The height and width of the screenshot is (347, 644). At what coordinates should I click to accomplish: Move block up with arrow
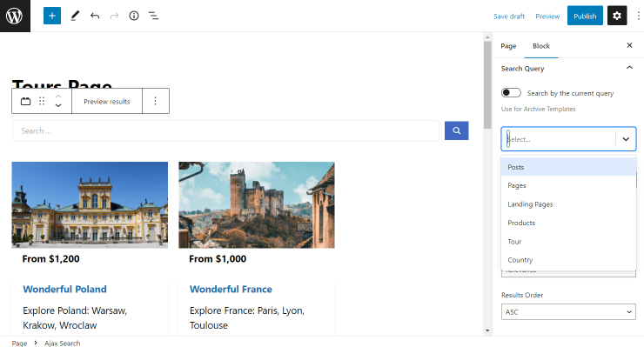pos(58,96)
